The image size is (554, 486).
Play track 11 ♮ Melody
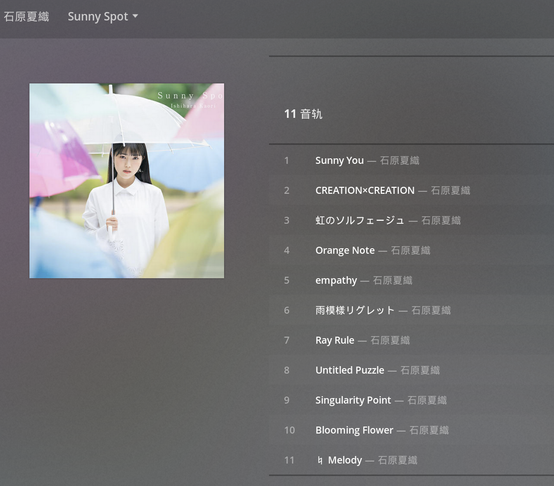click(340, 461)
